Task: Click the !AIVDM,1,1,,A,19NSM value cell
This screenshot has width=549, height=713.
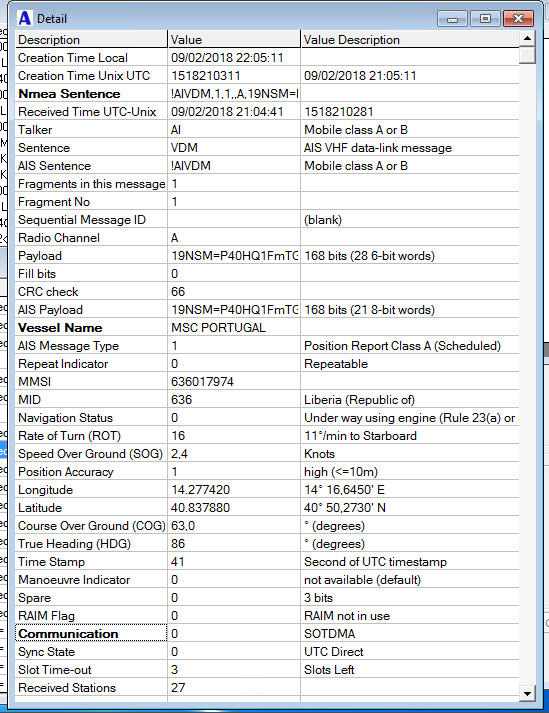Action: point(234,94)
